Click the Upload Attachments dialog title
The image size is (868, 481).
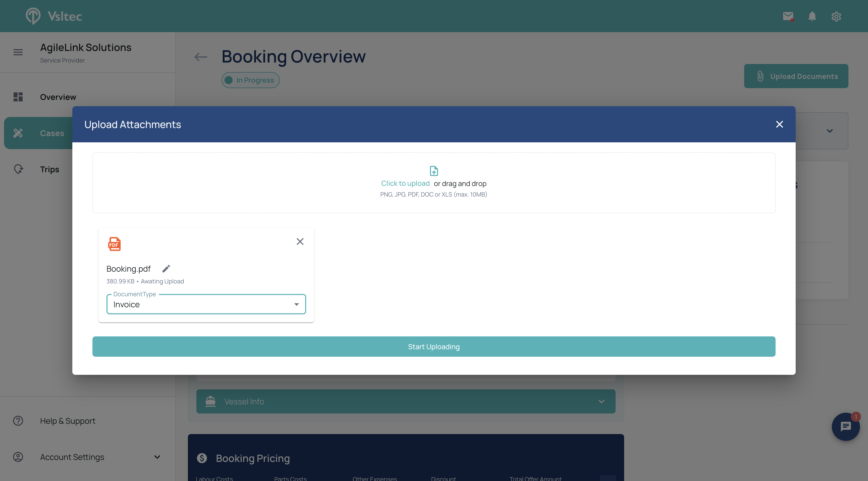[x=132, y=124]
